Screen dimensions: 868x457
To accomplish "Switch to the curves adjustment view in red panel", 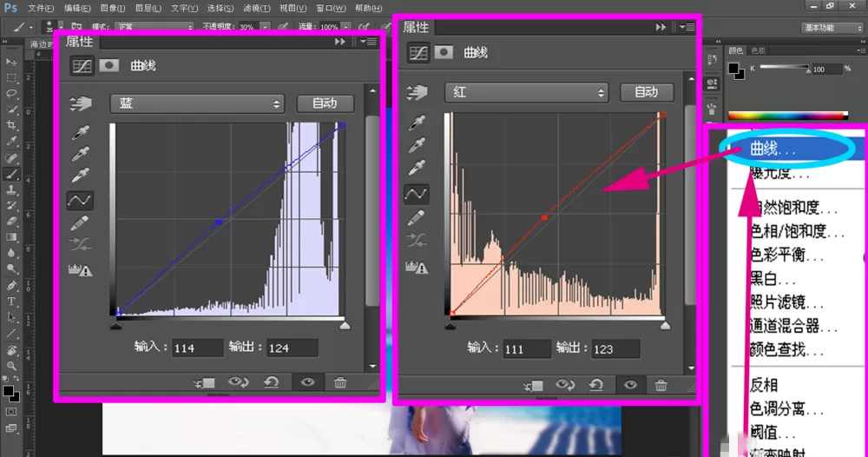I will pyautogui.click(x=418, y=53).
